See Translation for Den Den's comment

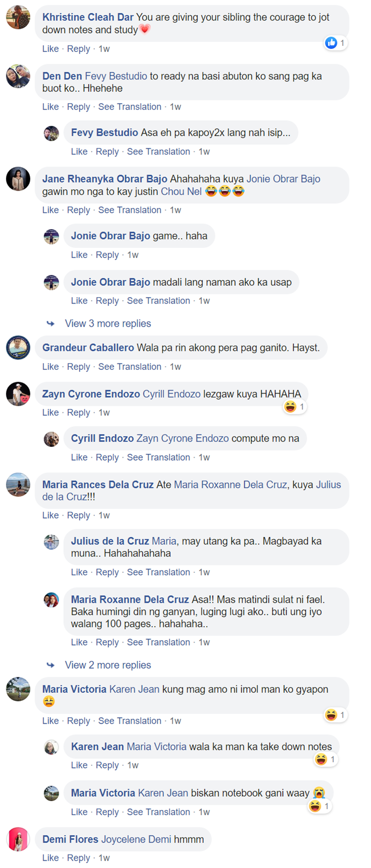[130, 107]
